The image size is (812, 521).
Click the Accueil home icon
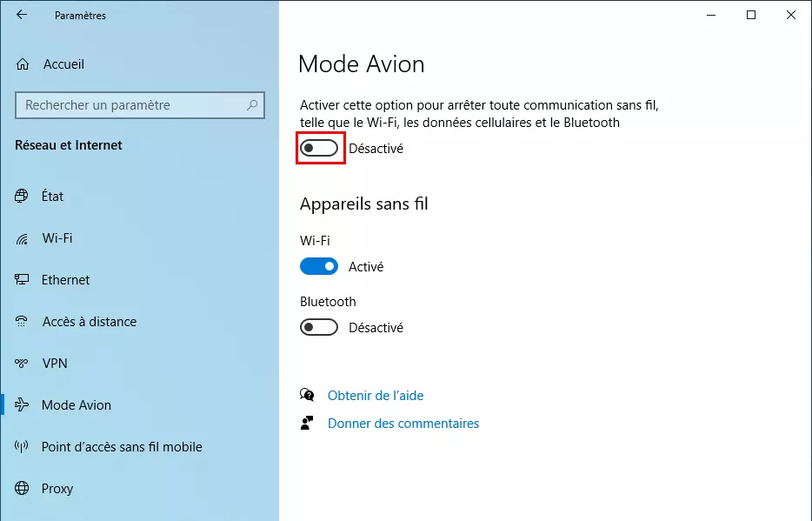(23, 64)
